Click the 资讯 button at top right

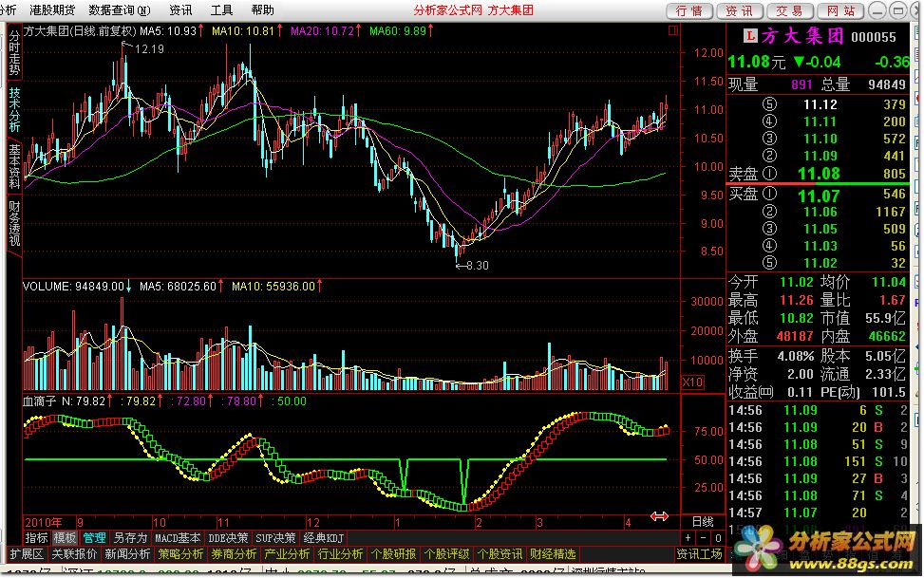click(x=740, y=10)
